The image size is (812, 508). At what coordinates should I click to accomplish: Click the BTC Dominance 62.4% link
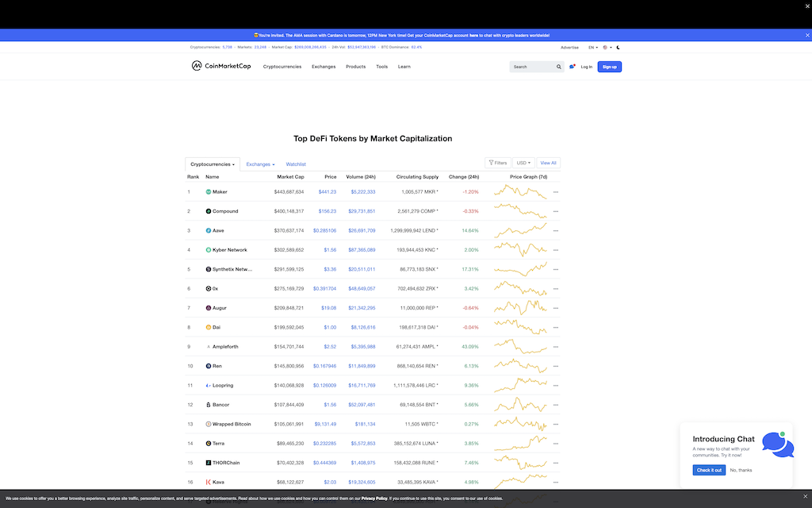(x=416, y=47)
